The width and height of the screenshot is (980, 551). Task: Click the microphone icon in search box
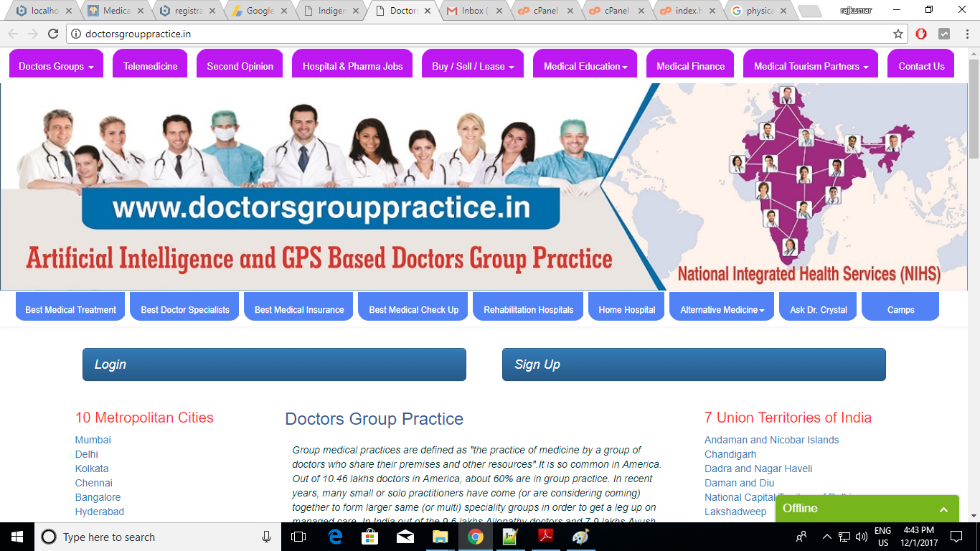[x=265, y=537]
